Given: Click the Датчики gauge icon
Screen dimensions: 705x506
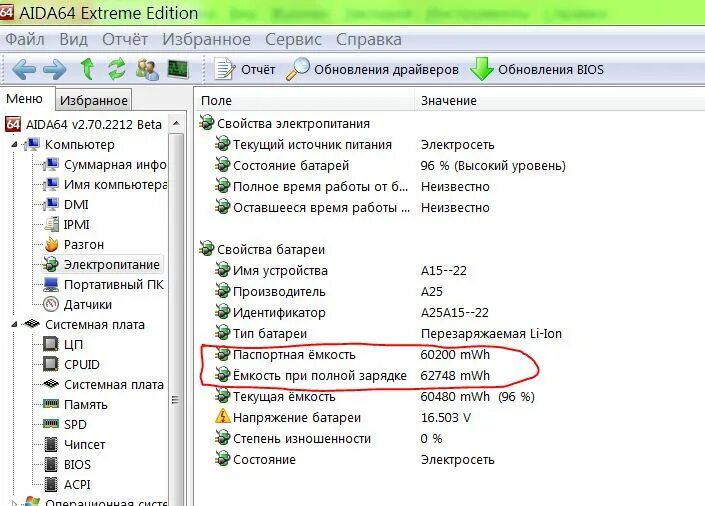Looking at the screenshot, I should [x=51, y=304].
